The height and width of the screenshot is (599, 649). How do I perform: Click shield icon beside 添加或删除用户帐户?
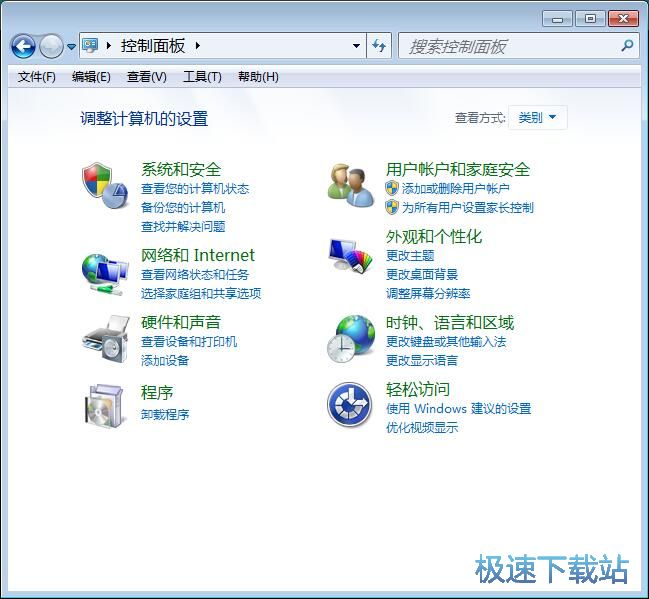(x=392, y=188)
